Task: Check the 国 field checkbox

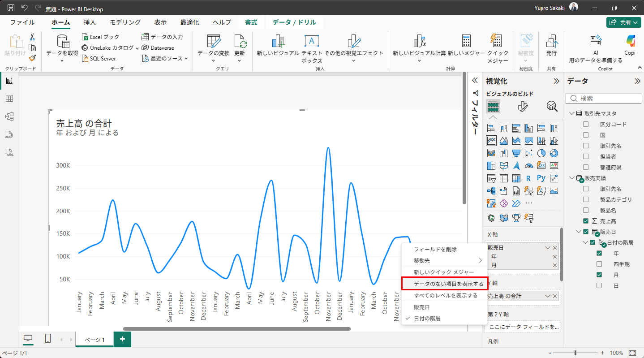Action: coord(586,135)
